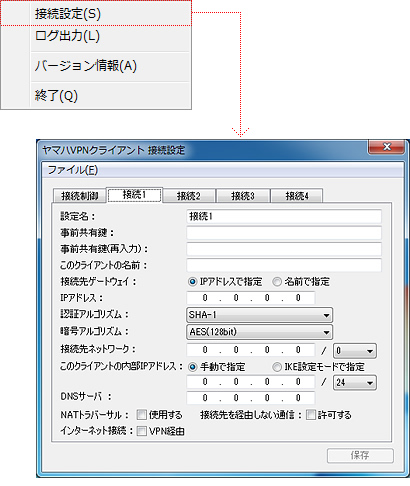This screenshot has width=410, height=486.
Task: Choose 接続設定(S) from the context menu
Action: 96,13
